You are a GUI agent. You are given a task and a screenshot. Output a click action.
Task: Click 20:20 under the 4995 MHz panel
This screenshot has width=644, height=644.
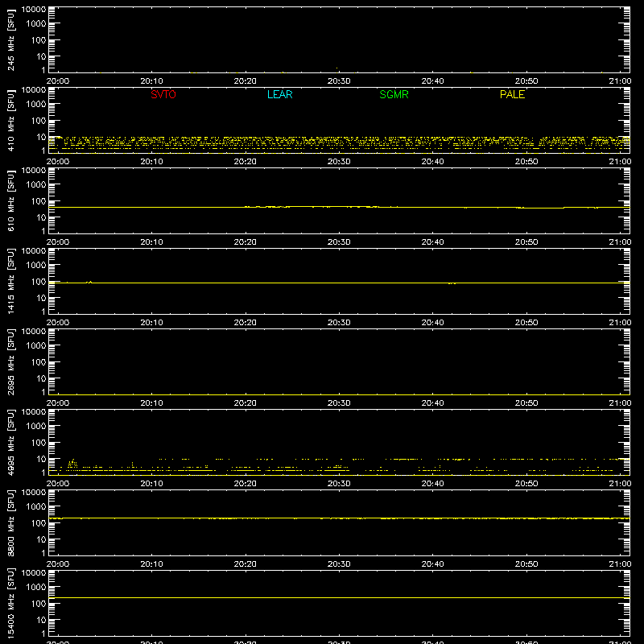(246, 484)
